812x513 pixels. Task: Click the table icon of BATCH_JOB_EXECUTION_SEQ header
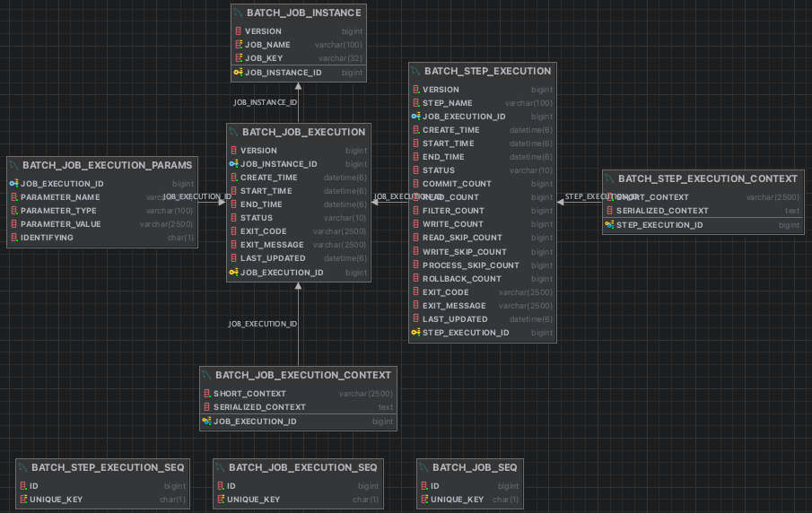(x=220, y=468)
